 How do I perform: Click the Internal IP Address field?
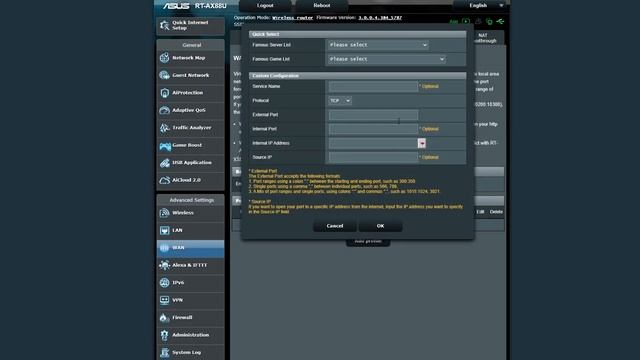373,143
